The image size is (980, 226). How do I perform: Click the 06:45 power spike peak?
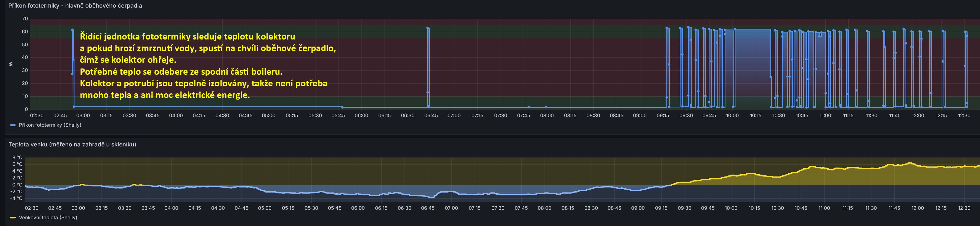tap(428, 28)
